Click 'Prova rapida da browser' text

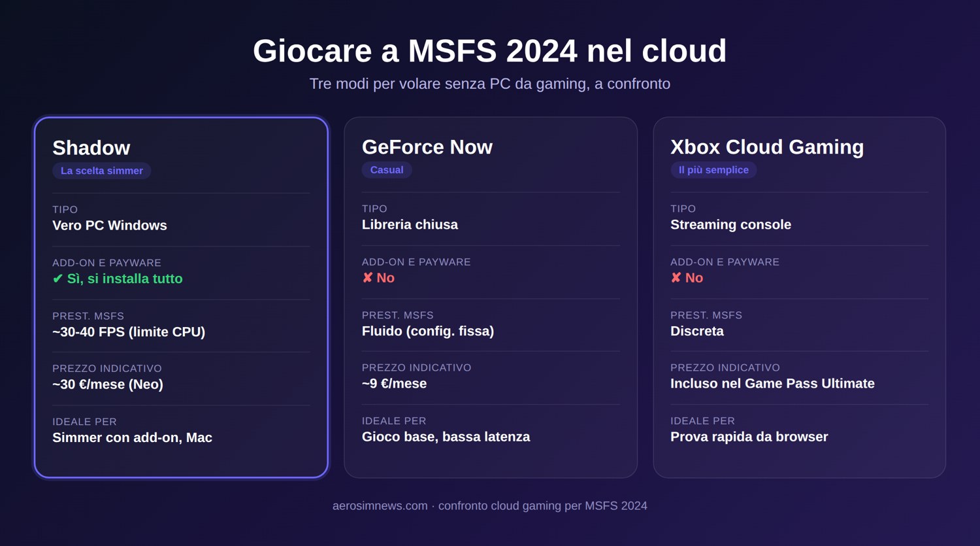(x=749, y=437)
